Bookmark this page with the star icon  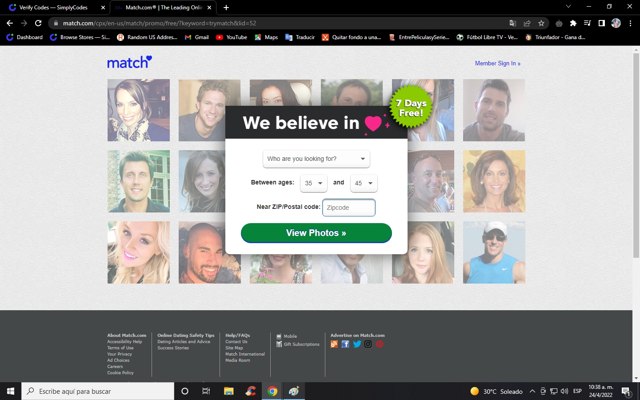pos(541,23)
